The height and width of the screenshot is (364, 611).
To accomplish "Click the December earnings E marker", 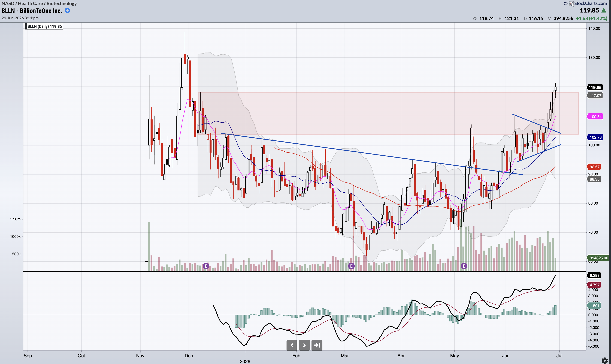I will click(x=206, y=266).
